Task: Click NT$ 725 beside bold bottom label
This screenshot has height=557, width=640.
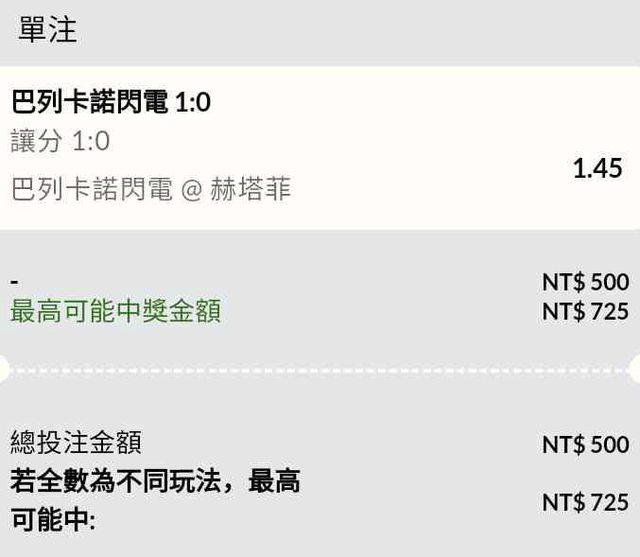Action: [585, 503]
